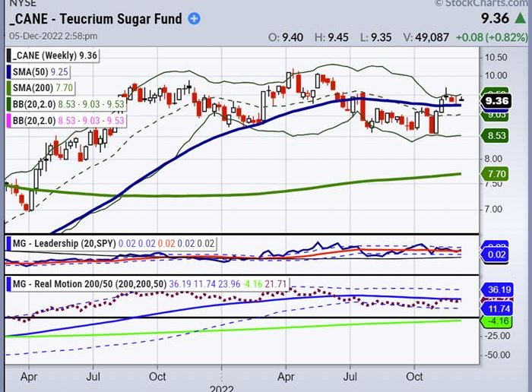Click the blue 36.19 Real Motion tag
This screenshot has width=532, height=392.
496,289
